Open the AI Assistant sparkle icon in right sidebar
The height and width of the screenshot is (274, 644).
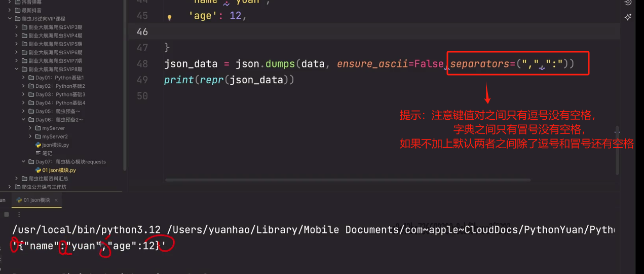pyautogui.click(x=628, y=17)
